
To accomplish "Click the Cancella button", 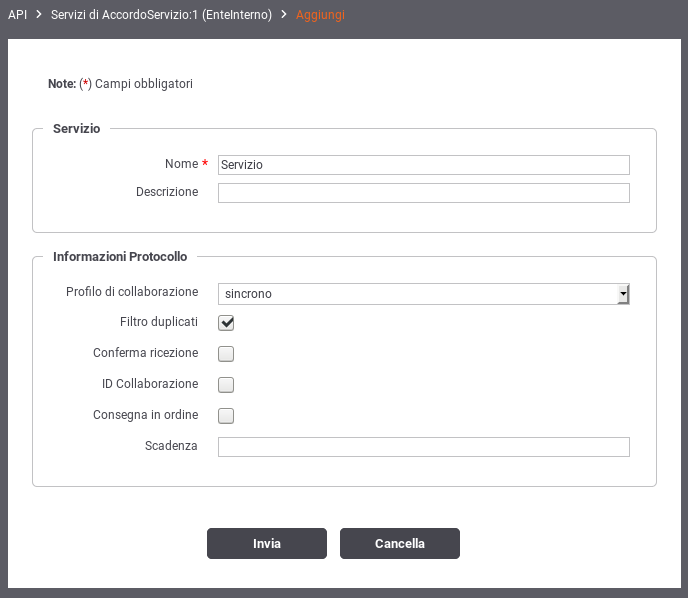I will [400, 544].
